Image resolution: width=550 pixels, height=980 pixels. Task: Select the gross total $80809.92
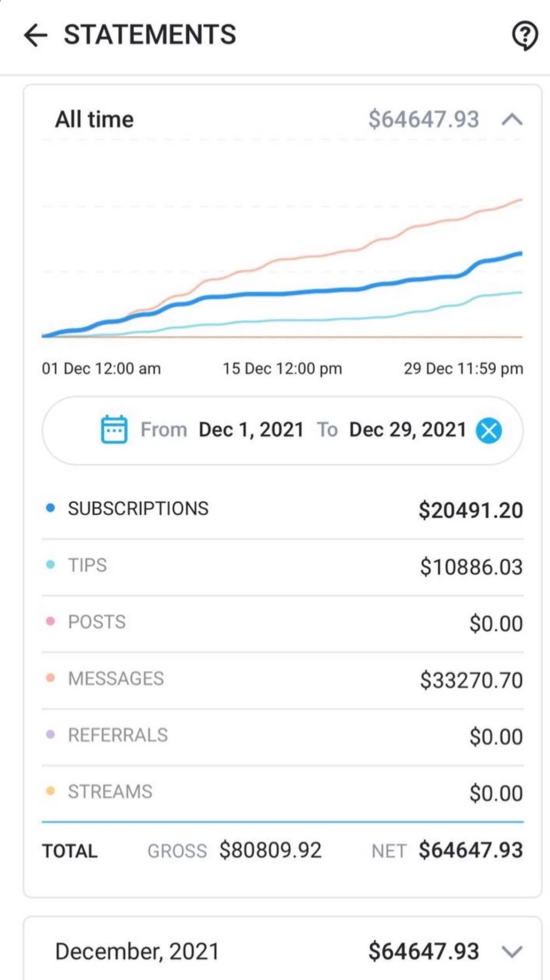pyautogui.click(x=270, y=850)
